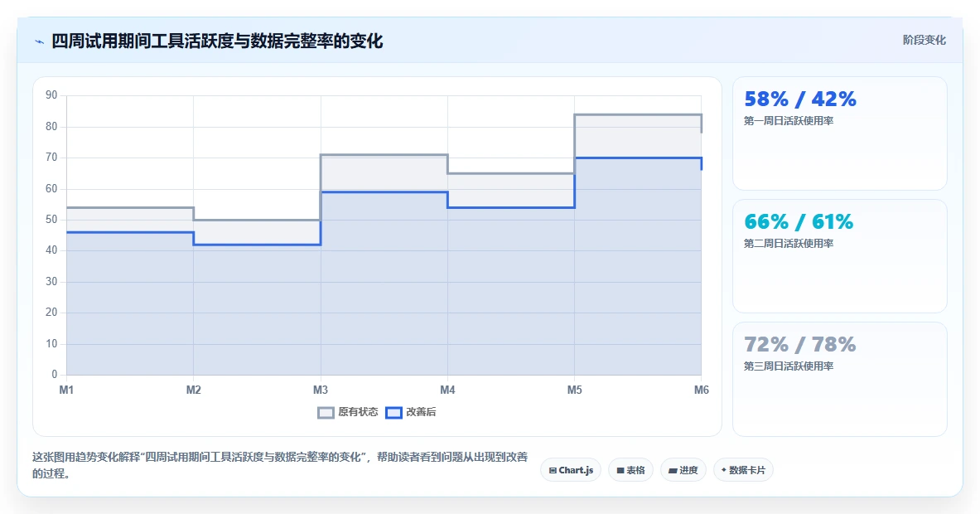The width and height of the screenshot is (980, 514).
Task: Click the M3 x-axis label
Action: 321,390
